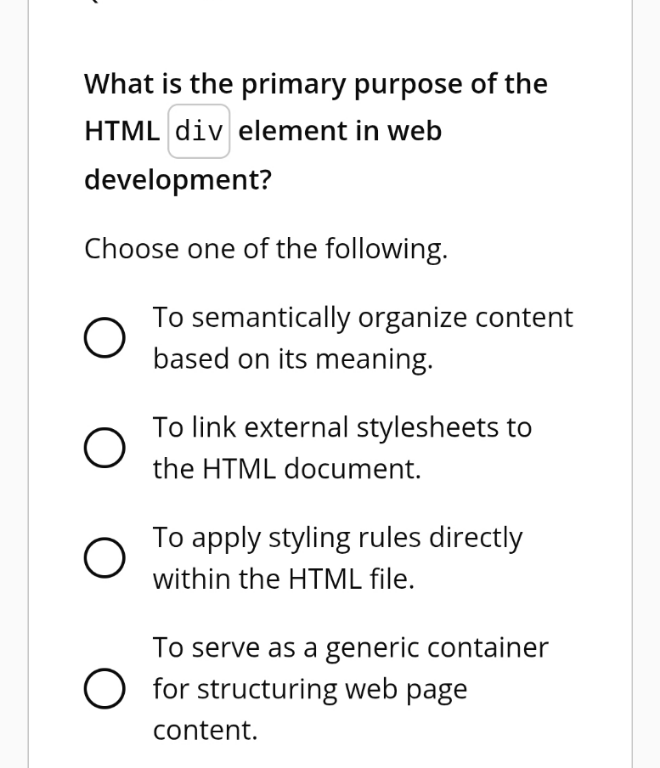
Task: Click the 'To semantically organize content' label text
Action: (362, 317)
